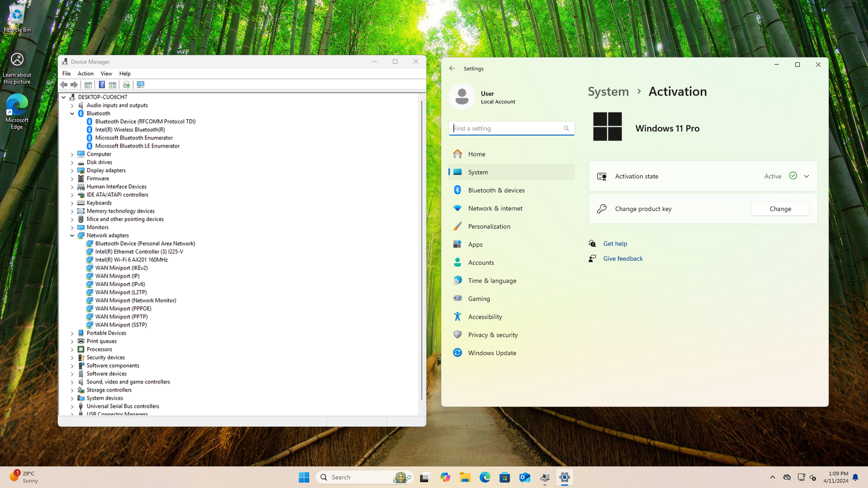Viewport: 868px width, 488px height.
Task: Select Intel(R) Wi-Fi 6 AX201 160MHz adapter
Action: (x=131, y=260)
